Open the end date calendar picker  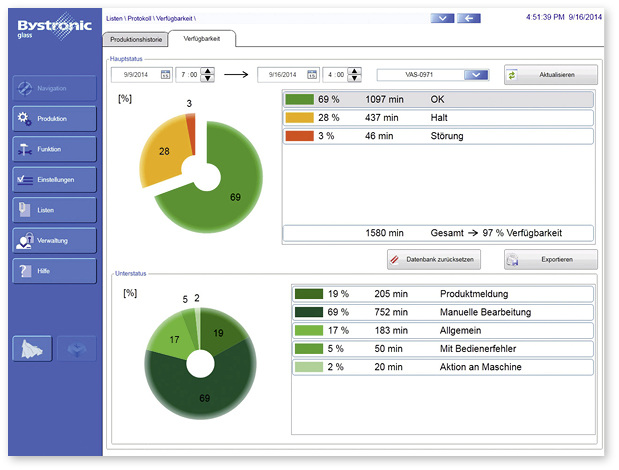pyautogui.click(x=312, y=75)
